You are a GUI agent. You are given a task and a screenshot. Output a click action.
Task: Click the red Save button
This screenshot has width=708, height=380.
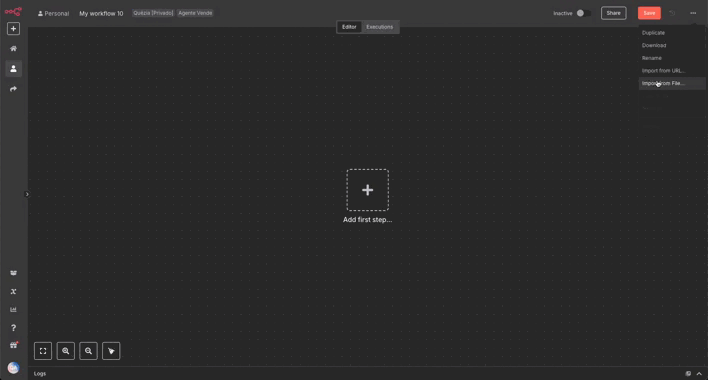point(649,13)
